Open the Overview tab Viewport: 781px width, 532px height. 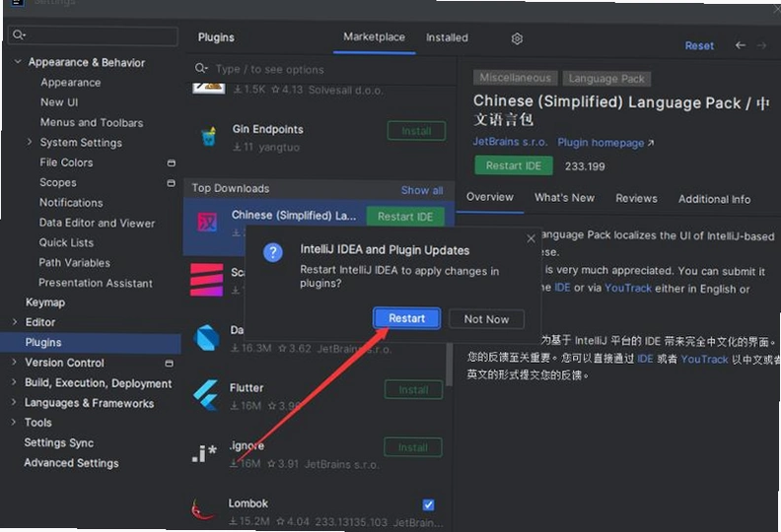coord(490,197)
